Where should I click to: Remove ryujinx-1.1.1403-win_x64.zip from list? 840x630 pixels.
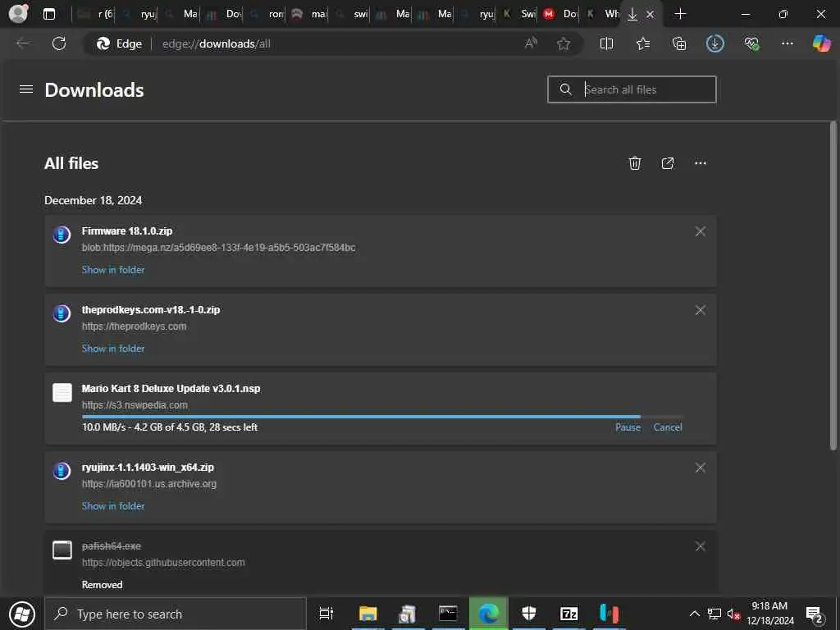pos(700,468)
